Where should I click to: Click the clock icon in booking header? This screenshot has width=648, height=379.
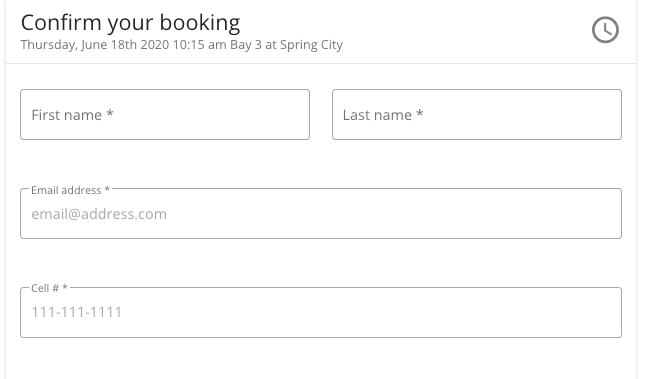click(x=605, y=30)
